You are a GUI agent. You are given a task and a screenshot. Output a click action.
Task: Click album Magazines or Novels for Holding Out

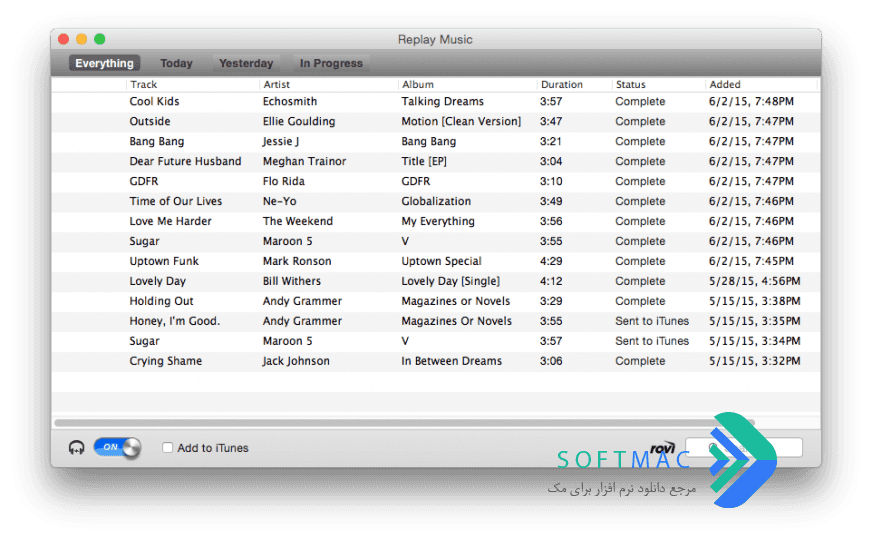(455, 301)
